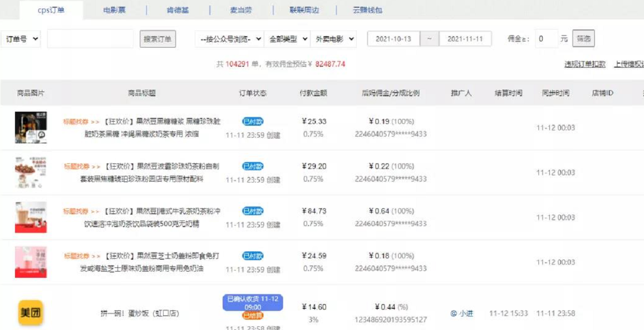Screen dimensions: 644x330
Task: Click the Meituan product logo icon
Action: pos(31,312)
